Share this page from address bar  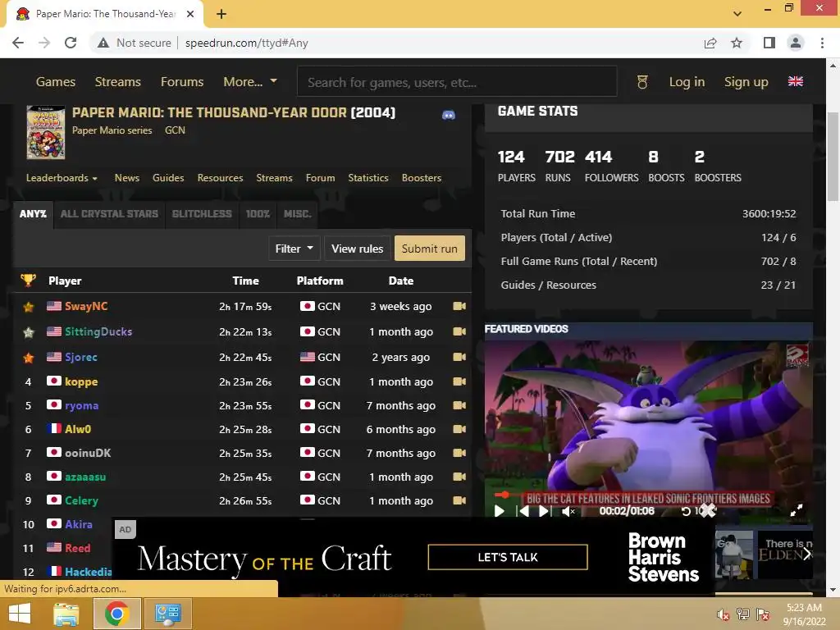point(710,43)
